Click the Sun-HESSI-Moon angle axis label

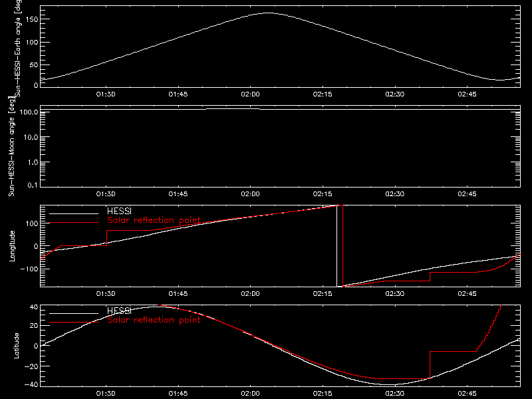(x=11, y=146)
